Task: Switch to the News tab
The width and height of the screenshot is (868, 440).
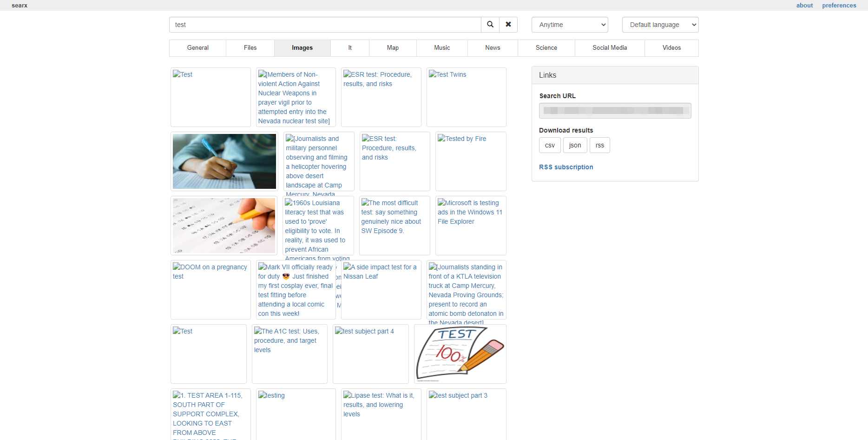Action: (x=492, y=47)
